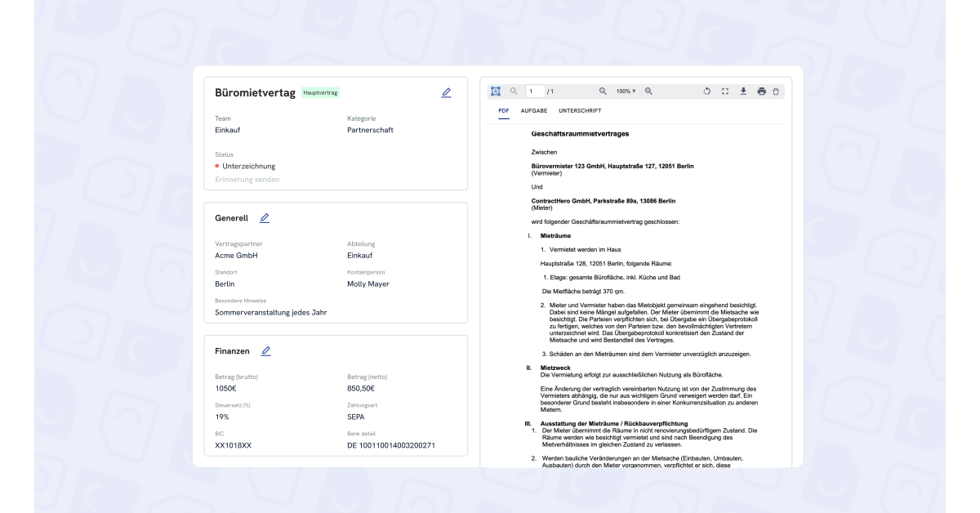Open the PDF in fullscreen mode
The image size is (980, 513).
[725, 91]
